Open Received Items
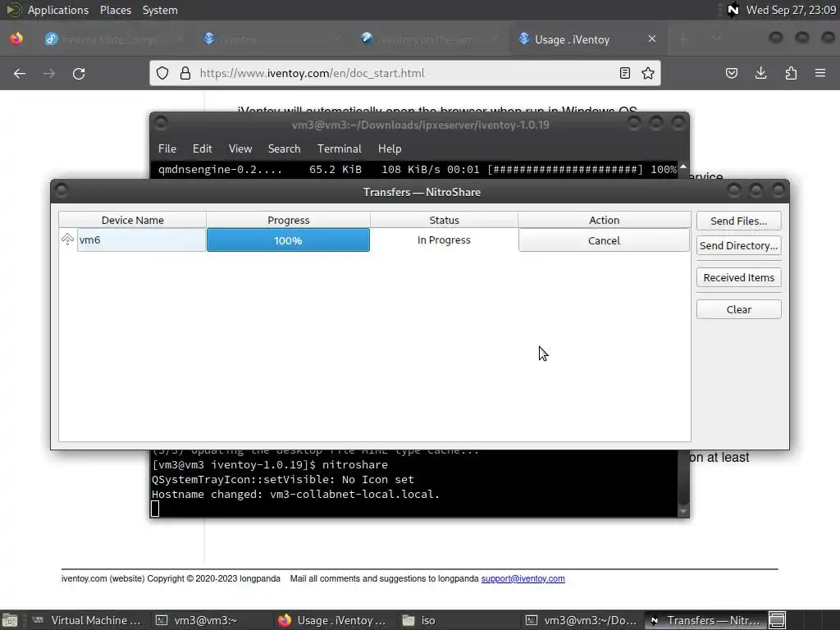 (x=739, y=277)
